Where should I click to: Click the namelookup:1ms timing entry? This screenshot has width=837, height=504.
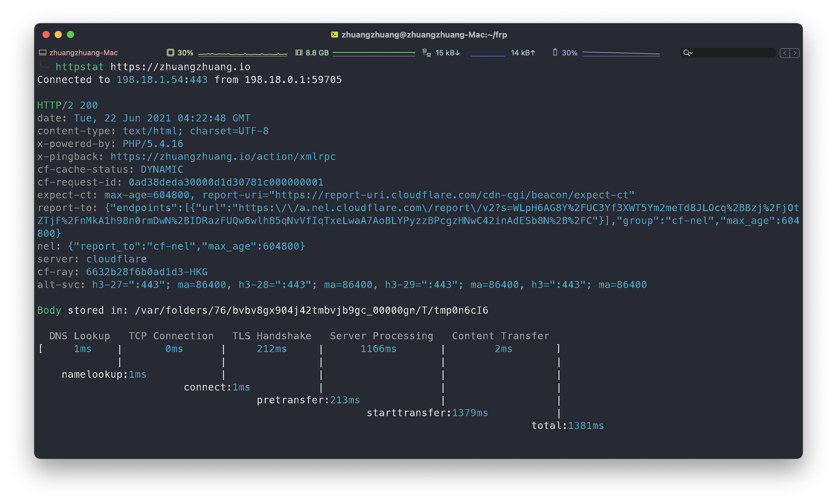click(104, 374)
